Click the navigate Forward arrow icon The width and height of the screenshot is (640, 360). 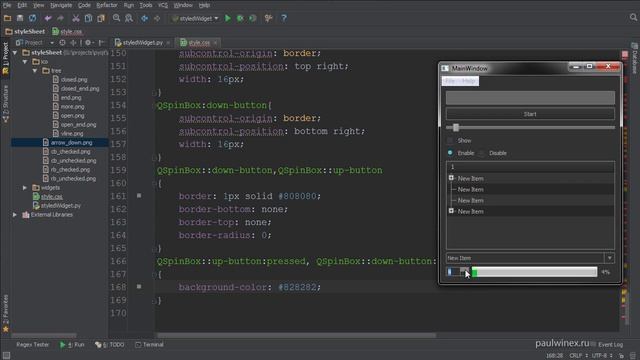point(157,18)
